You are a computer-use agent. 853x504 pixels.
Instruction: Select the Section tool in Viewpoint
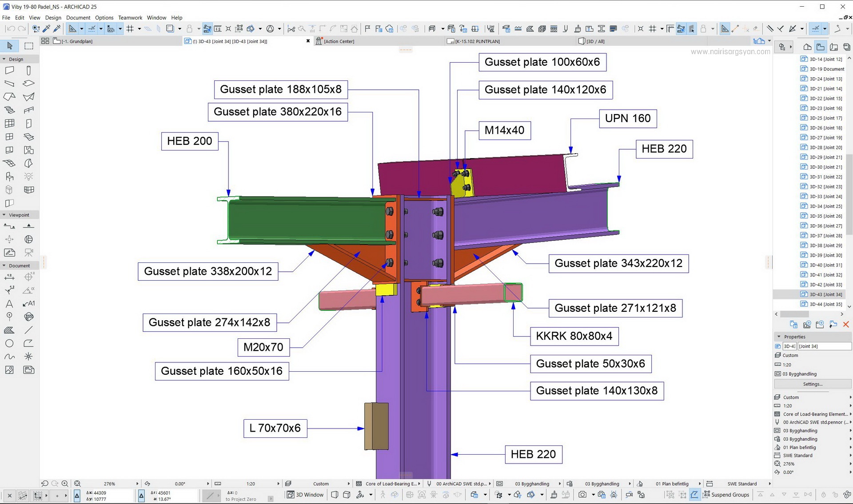[9, 226]
